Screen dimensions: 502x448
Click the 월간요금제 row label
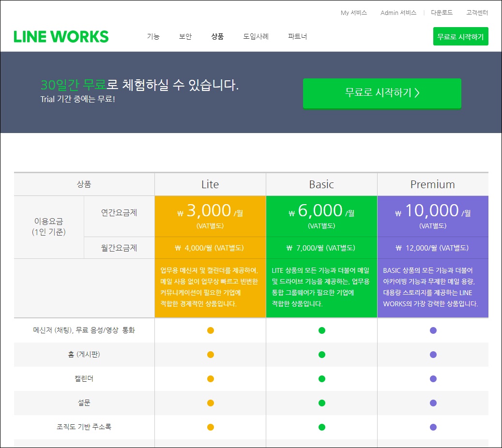(x=119, y=248)
